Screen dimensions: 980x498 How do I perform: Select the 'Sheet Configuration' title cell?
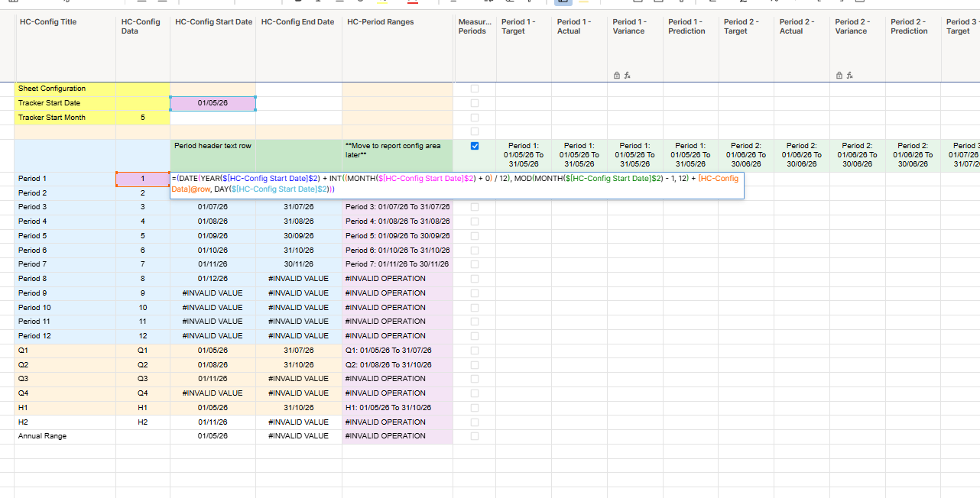(65, 89)
